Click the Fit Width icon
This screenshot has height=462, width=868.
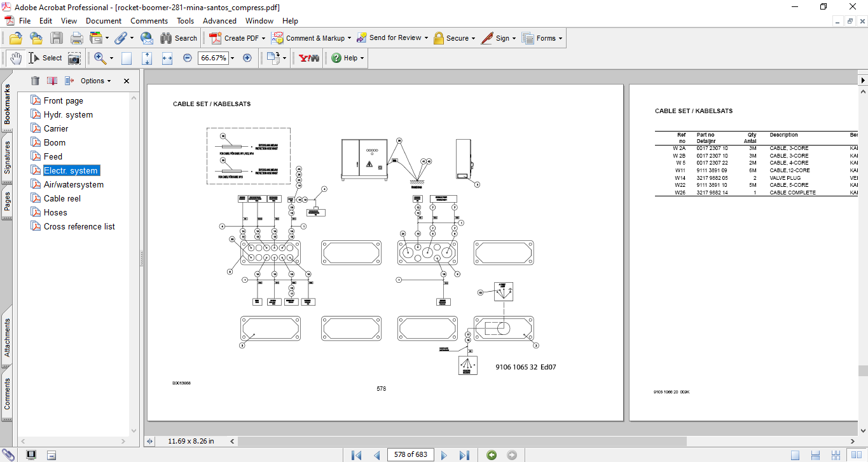pos(167,58)
